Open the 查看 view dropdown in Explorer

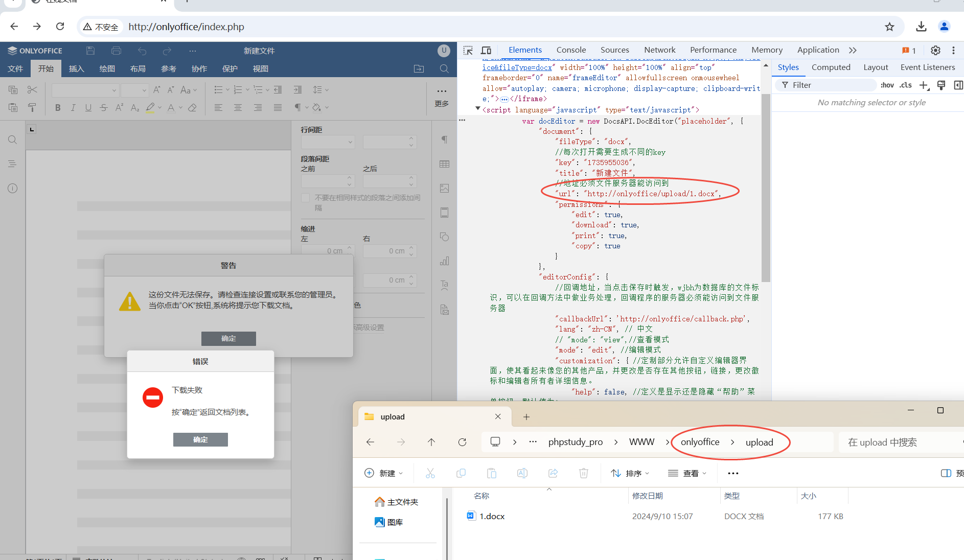pos(687,473)
